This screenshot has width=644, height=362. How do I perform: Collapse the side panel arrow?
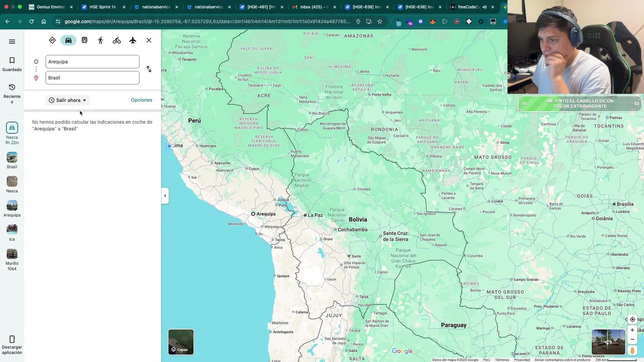click(165, 196)
